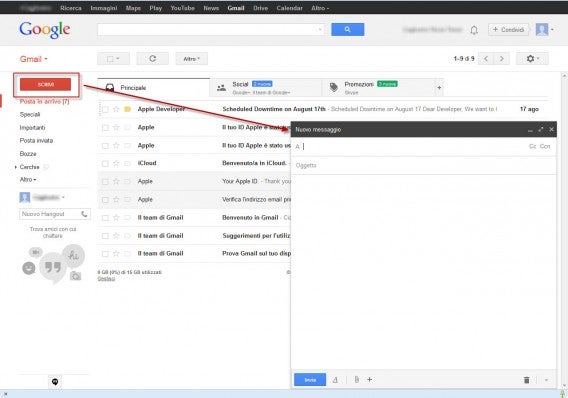Star the Apple Developer email

[x=116, y=109]
